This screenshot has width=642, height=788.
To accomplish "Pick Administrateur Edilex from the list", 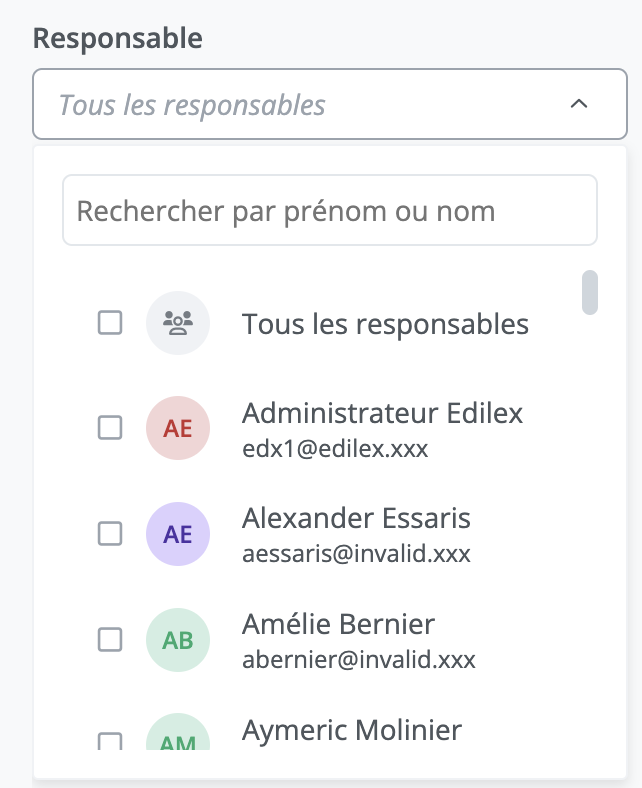I will point(382,413).
